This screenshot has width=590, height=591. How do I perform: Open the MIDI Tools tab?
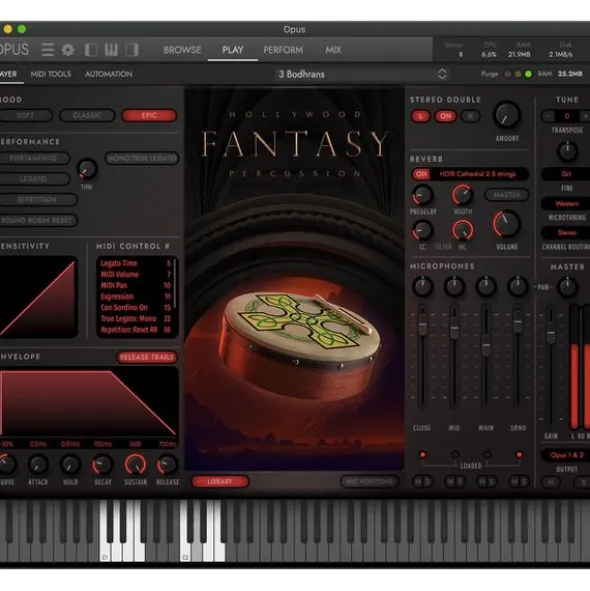pyautogui.click(x=51, y=74)
